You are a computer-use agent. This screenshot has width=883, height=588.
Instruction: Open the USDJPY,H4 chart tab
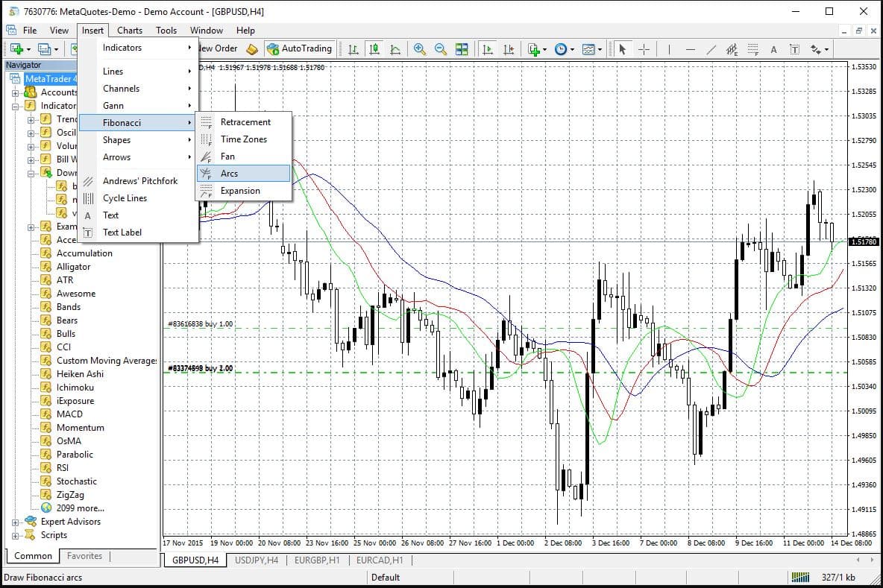click(x=256, y=560)
